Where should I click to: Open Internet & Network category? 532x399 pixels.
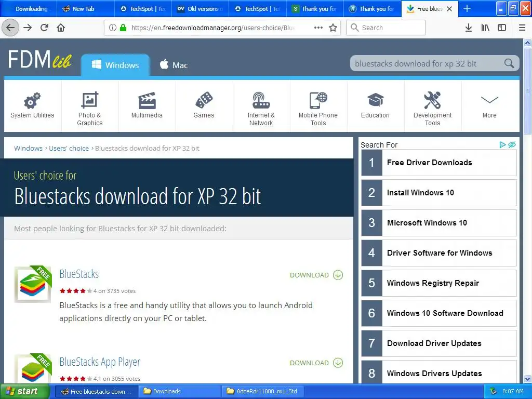point(261,105)
